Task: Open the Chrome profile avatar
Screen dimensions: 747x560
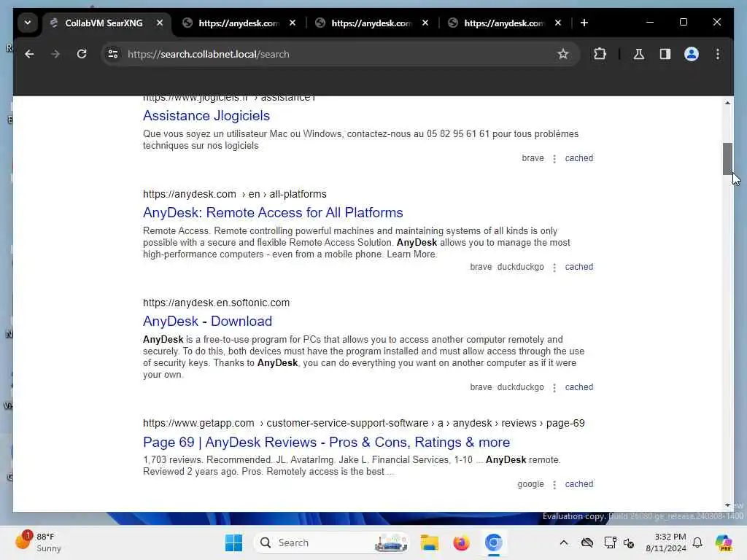Action: point(692,54)
